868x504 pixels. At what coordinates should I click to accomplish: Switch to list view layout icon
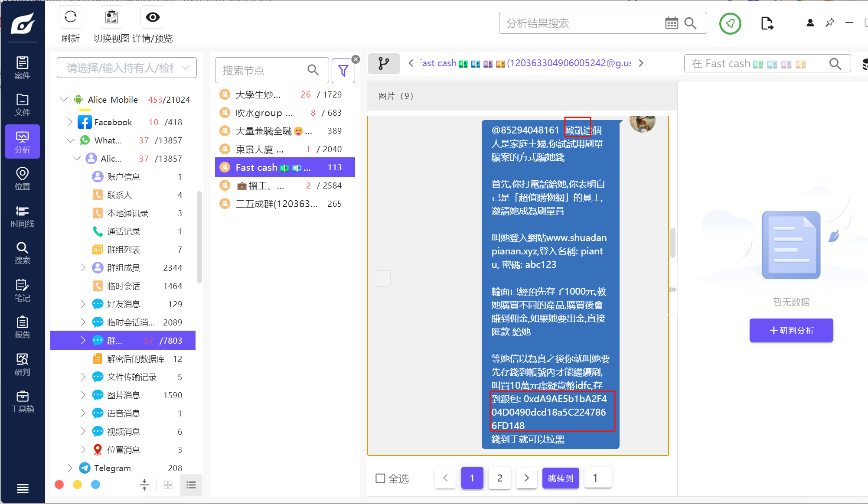click(x=191, y=485)
